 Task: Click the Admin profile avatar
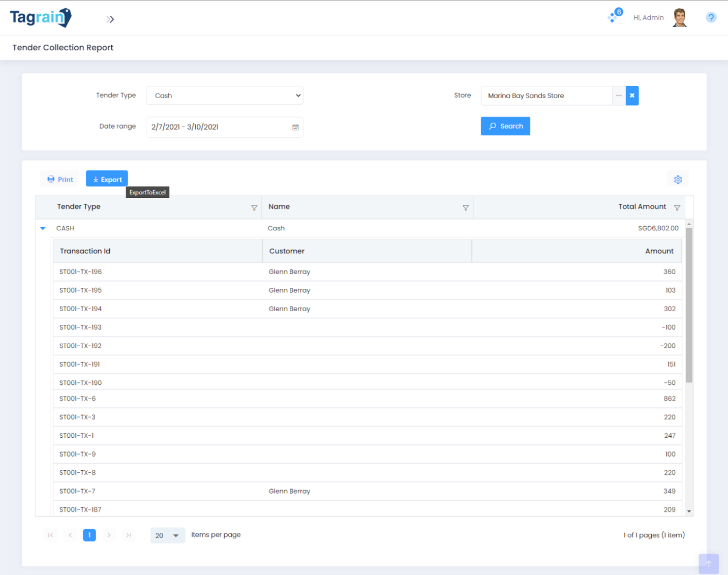[x=680, y=18]
